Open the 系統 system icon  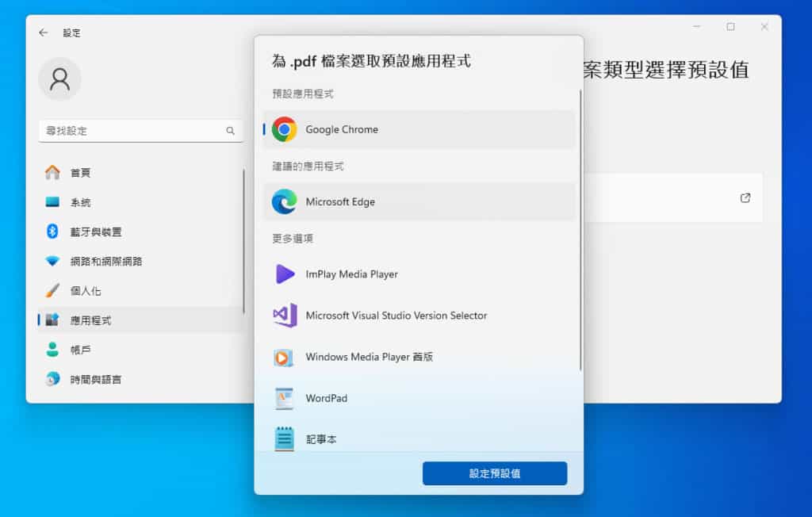tap(52, 202)
